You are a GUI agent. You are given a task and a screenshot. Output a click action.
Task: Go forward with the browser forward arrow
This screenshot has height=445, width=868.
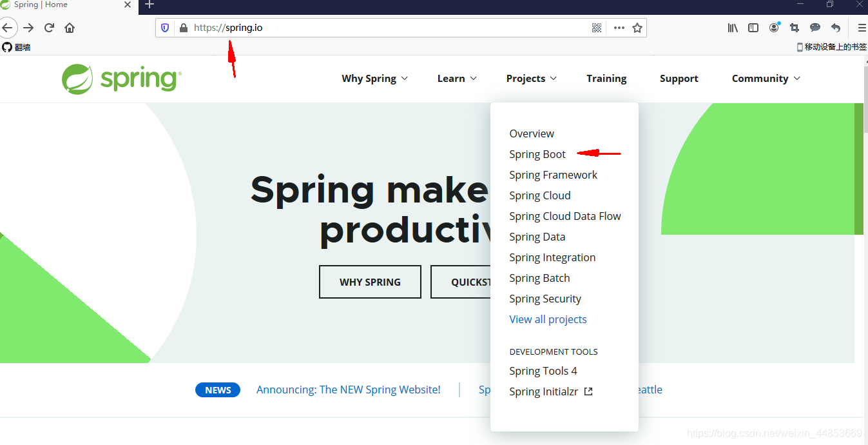pyautogui.click(x=28, y=28)
